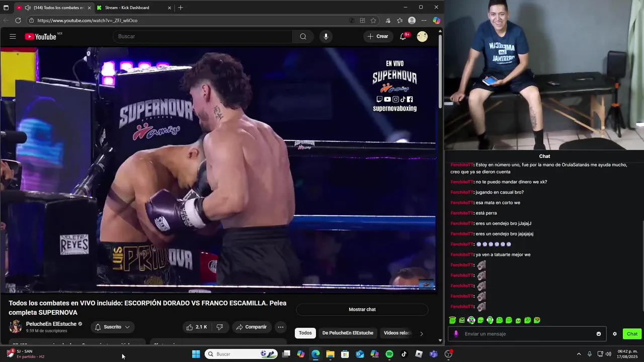The height and width of the screenshot is (362, 644).
Task: Like the video with thumbs up
Action: pos(197,327)
